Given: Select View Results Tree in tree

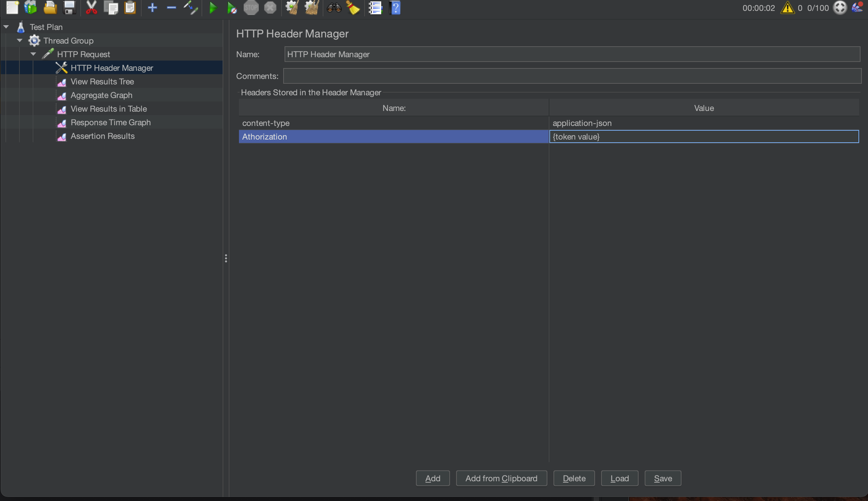Looking at the screenshot, I should [x=102, y=82].
